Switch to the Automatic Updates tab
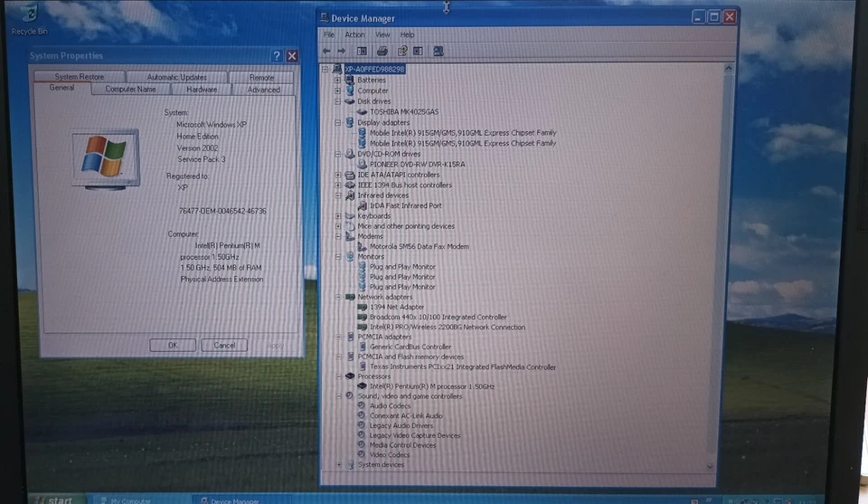 coord(176,77)
